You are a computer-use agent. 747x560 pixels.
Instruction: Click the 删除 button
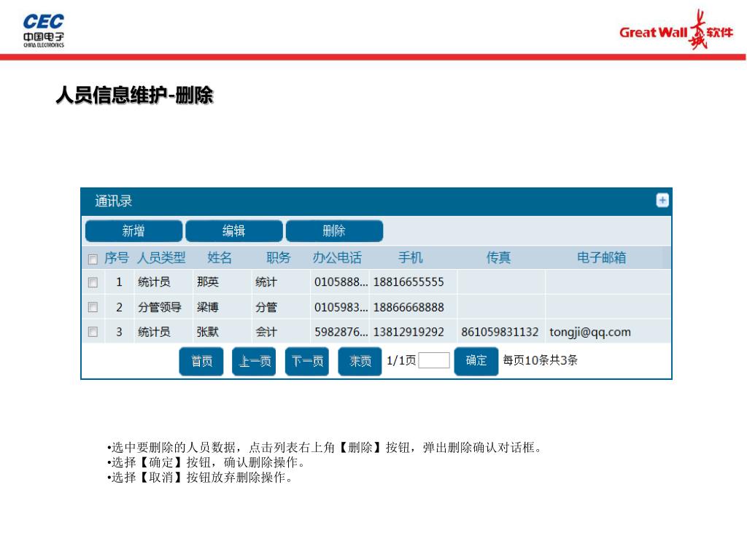point(334,231)
